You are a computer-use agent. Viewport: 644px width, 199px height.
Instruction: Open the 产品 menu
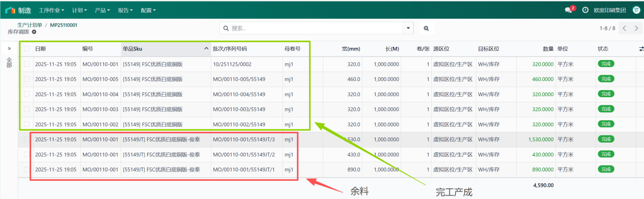click(x=102, y=10)
